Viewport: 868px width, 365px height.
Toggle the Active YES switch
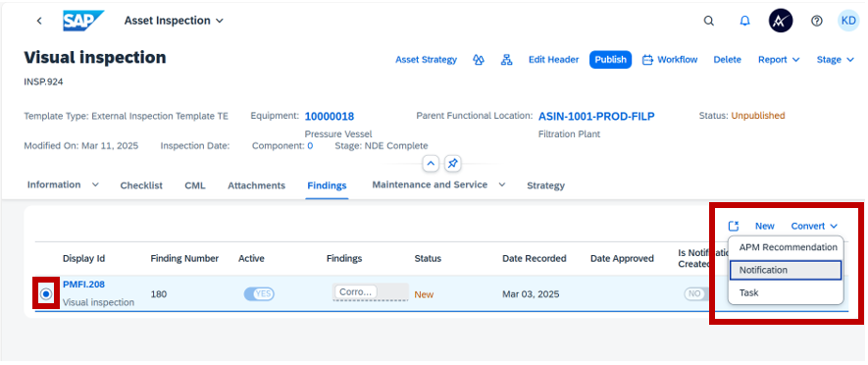pyautogui.click(x=259, y=294)
